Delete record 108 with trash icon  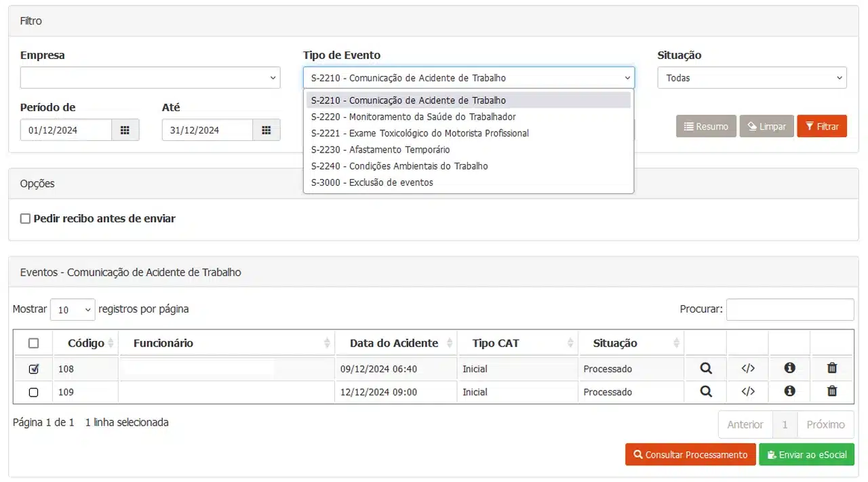tap(832, 368)
